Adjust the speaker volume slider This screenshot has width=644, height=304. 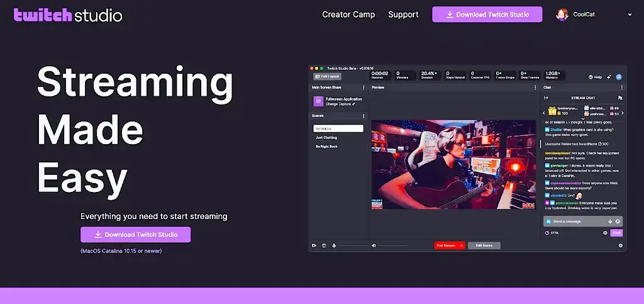click(x=393, y=245)
